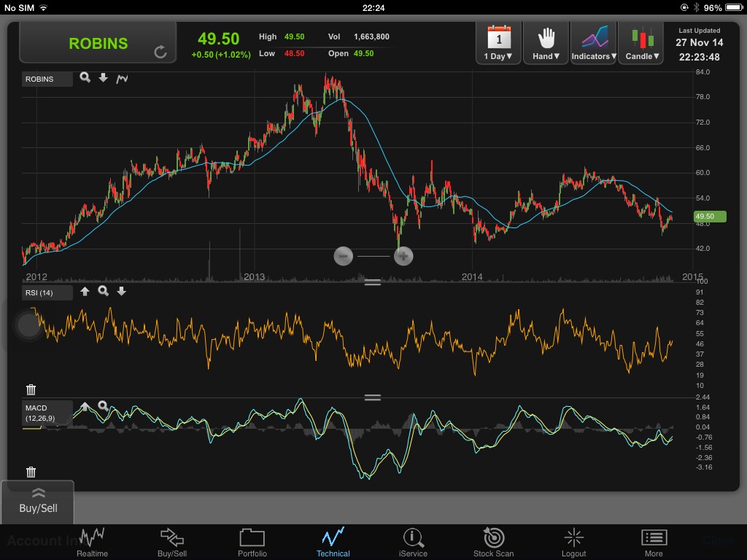Image resolution: width=747 pixels, height=560 pixels.
Task: Click the magnifier icon beside ROBINS label
Action: 85,77
